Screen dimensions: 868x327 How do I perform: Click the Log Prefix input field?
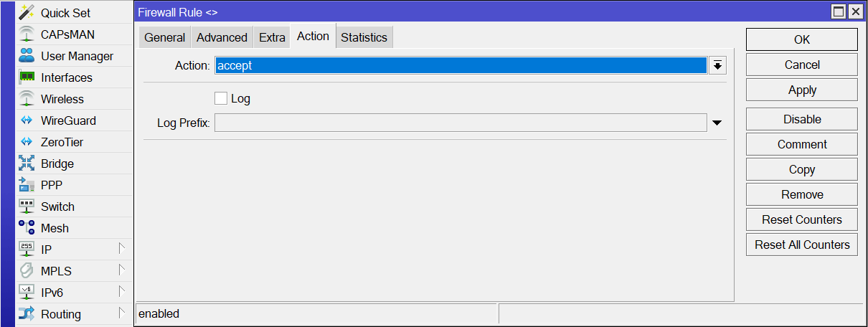point(461,123)
